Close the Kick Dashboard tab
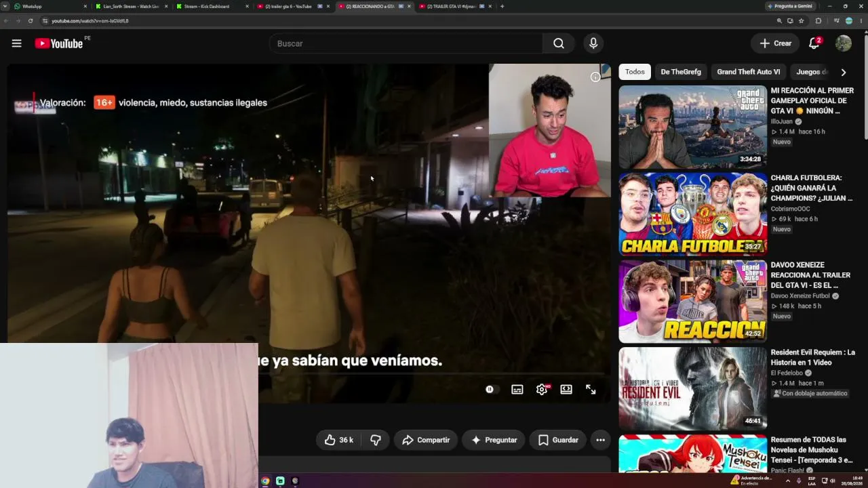Screen dimensions: 868x488 (247, 6)
